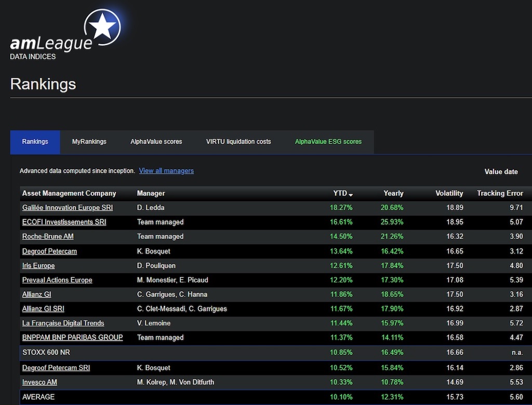
Task: Click manager M. Kolrep, M. Von Ditfurth
Action: [x=176, y=382]
